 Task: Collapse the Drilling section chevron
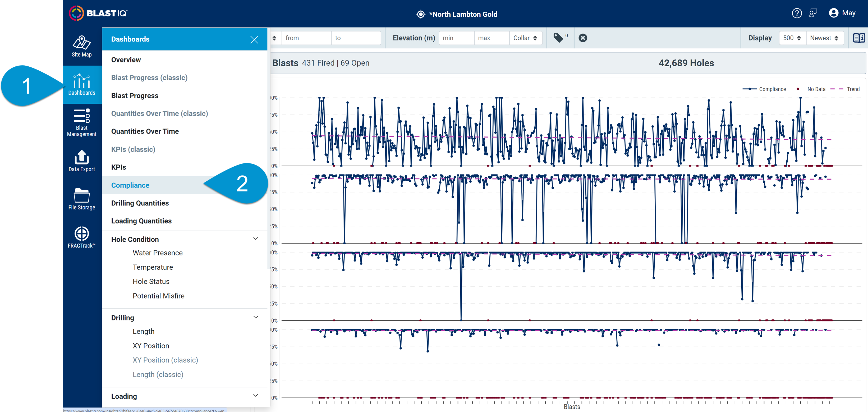[256, 317]
